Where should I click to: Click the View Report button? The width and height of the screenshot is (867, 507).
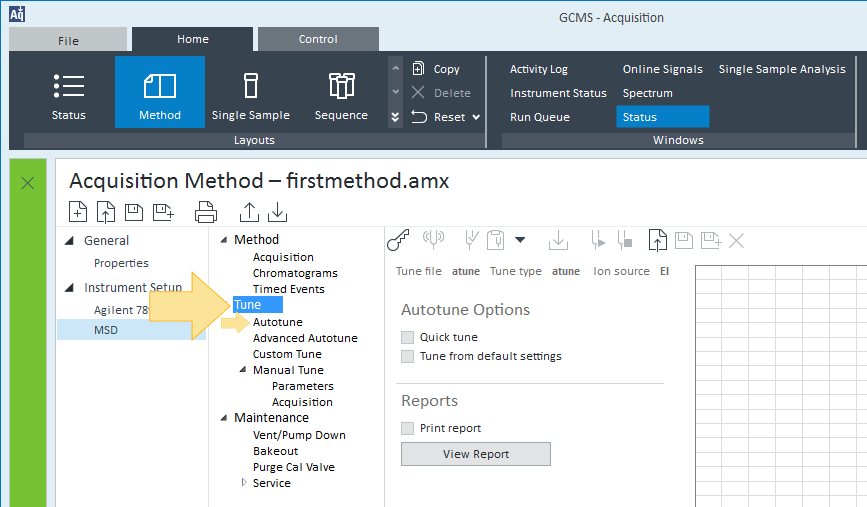[x=476, y=454]
